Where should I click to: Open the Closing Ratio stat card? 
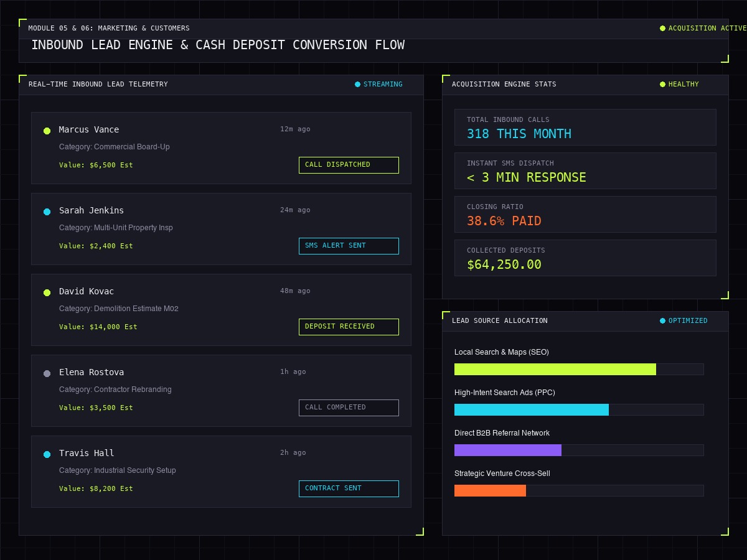585,214
